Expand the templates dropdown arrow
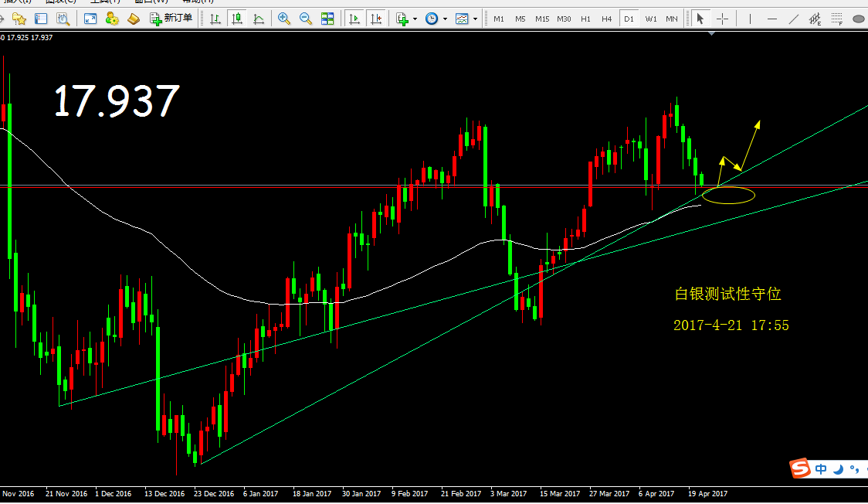 tap(475, 19)
